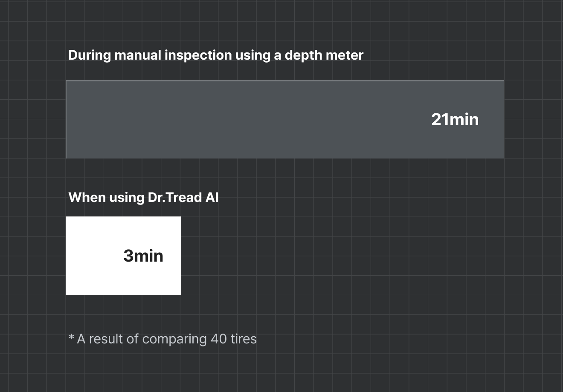Click the words "depth meter" in the heading
Screen dimensions: 563x392
324,55
